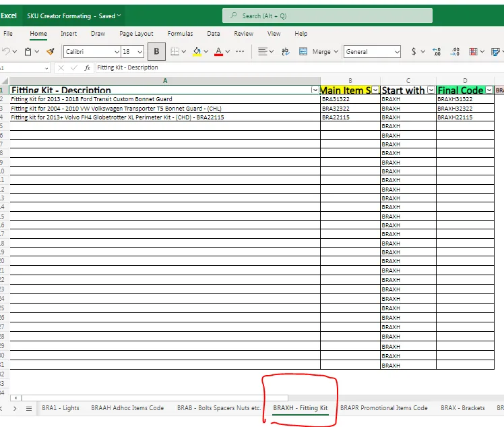
Task: Select column A header
Action: click(x=165, y=81)
